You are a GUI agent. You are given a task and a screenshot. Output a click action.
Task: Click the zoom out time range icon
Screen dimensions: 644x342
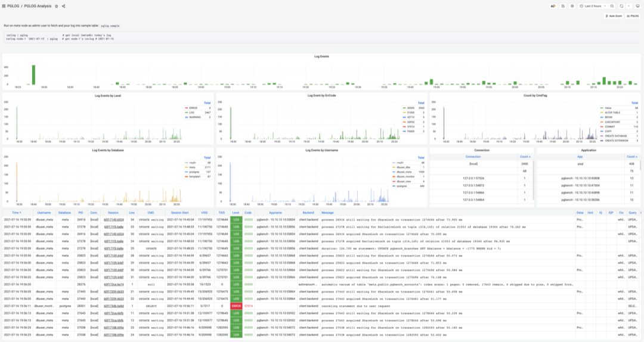coord(612,6)
